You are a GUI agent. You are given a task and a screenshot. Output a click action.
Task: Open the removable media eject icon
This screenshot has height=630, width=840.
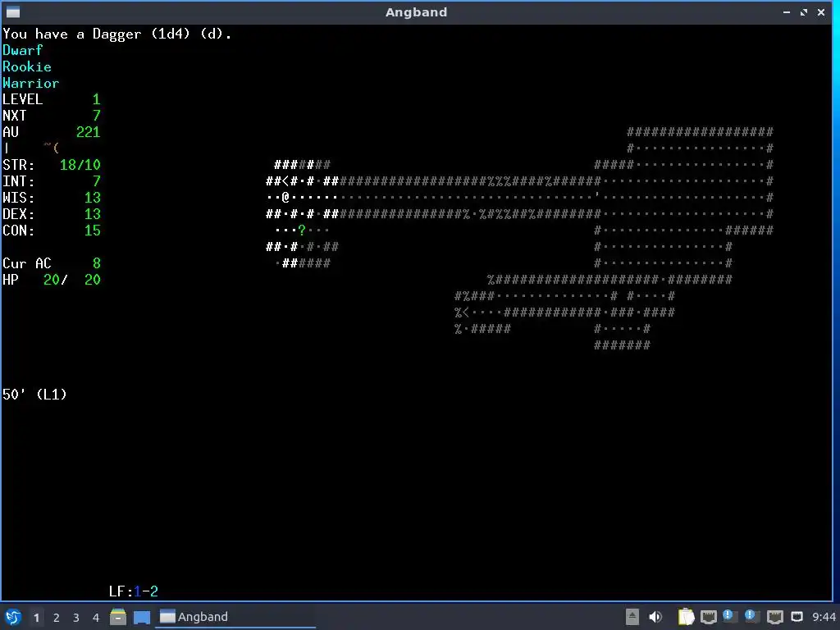[x=632, y=617]
